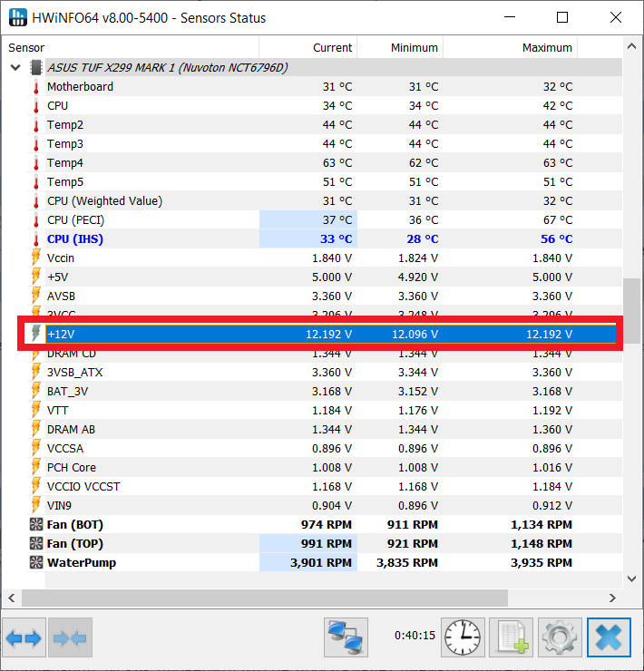Click the lightning icon beside Vccin

click(x=36, y=258)
